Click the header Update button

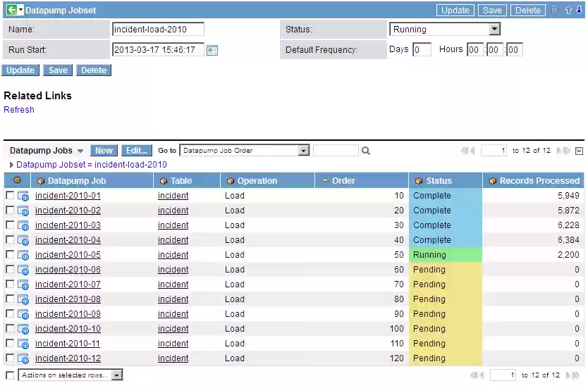coord(455,11)
